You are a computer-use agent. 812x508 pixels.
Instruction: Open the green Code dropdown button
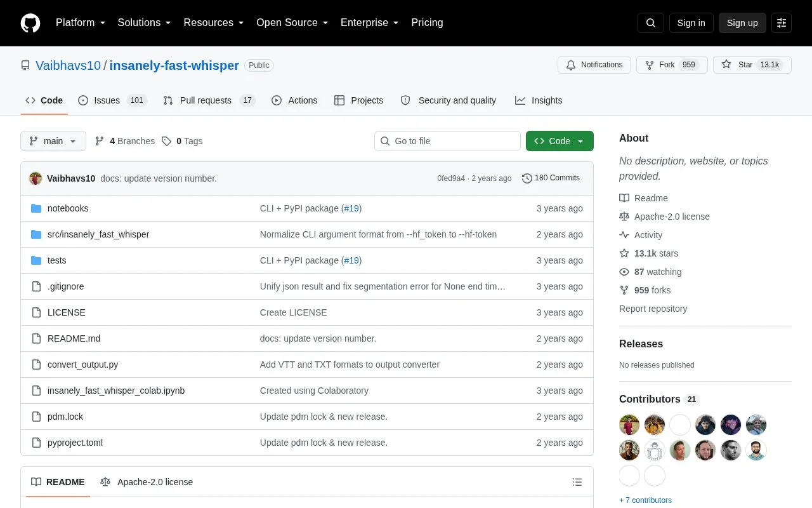pos(560,141)
